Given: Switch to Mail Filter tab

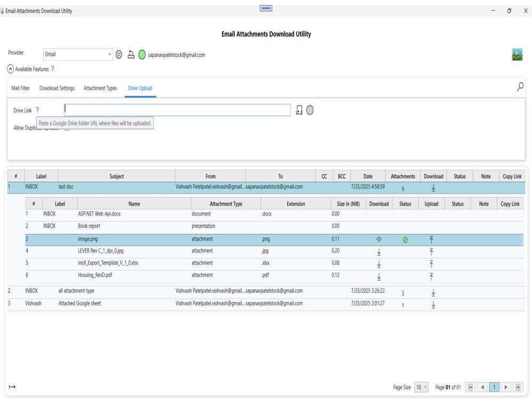Looking at the screenshot, I should (20, 88).
